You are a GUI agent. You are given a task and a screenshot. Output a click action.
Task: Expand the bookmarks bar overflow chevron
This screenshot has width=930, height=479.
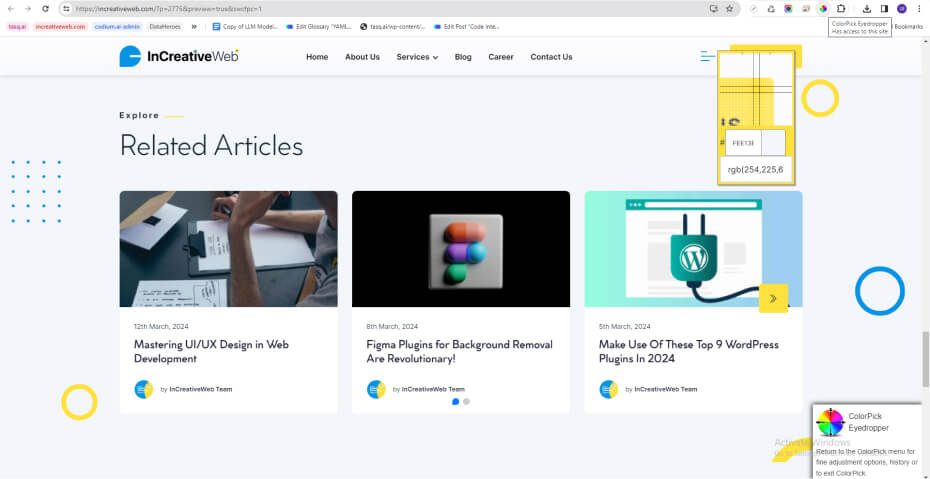click(195, 27)
